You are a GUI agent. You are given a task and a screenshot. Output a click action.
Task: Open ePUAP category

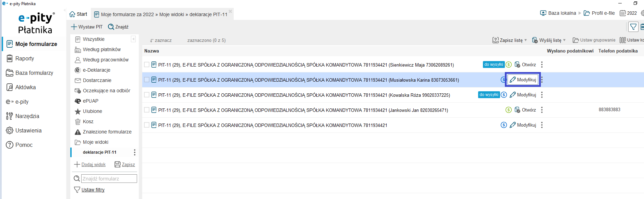point(86,101)
